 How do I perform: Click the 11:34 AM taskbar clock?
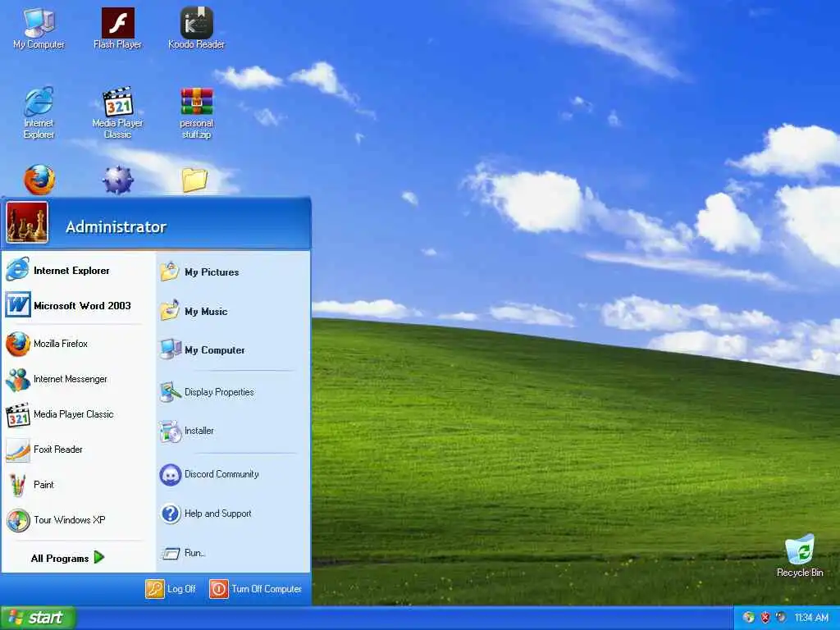811,618
